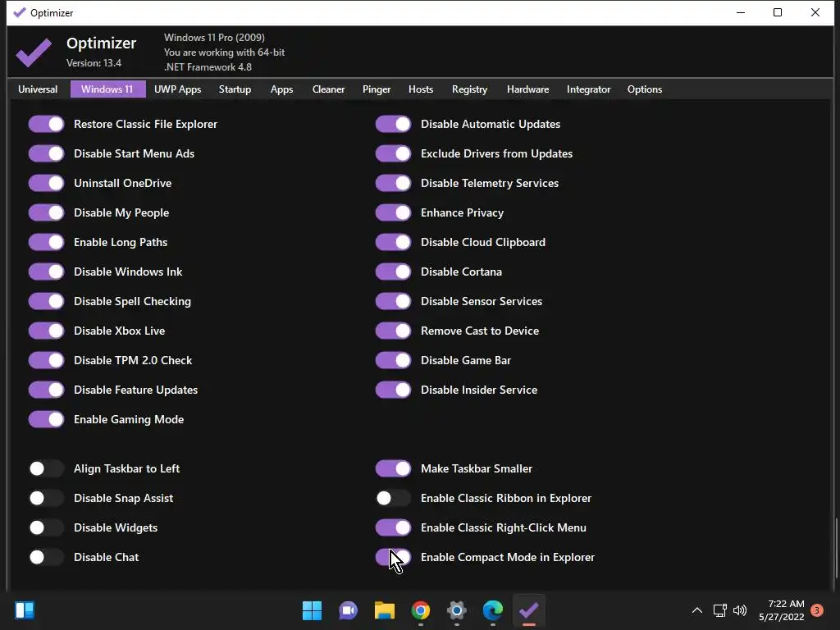
Task: Toggle Disable Windows Ink switch
Action: point(47,272)
